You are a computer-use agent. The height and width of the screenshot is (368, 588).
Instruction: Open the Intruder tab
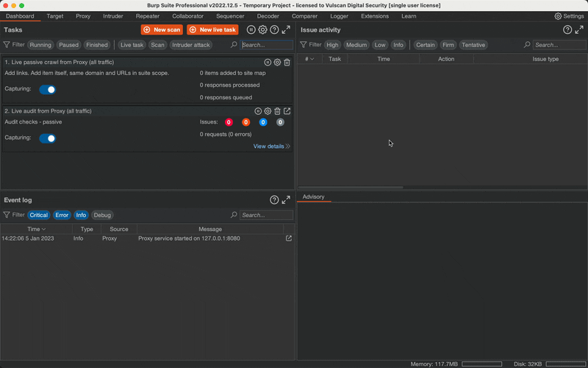[113, 15]
